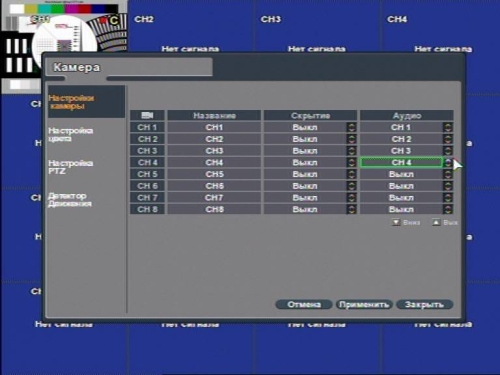The width and height of the screenshot is (500, 375).
Task: Change CH 4 Аудио value with spinner
Action: pyautogui.click(x=448, y=163)
